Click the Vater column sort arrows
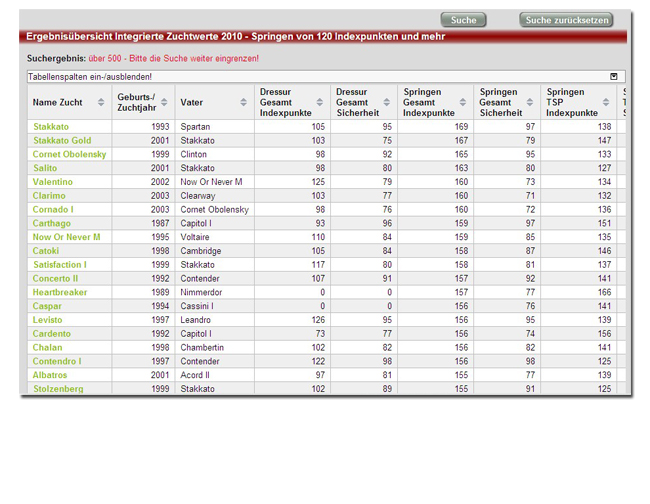650x504 pixels. 244,102
